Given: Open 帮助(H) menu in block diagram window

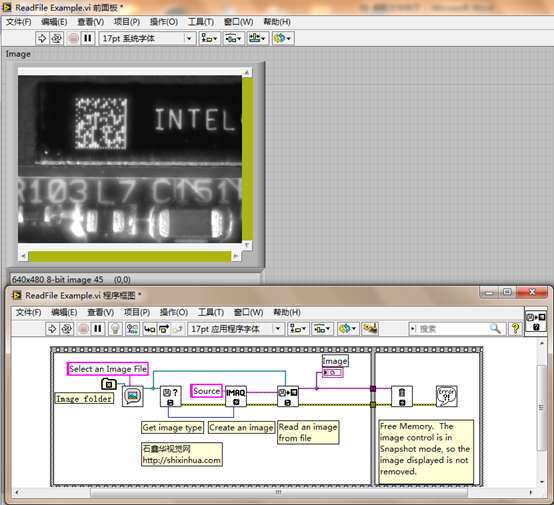Looking at the screenshot, I should 287,312.
